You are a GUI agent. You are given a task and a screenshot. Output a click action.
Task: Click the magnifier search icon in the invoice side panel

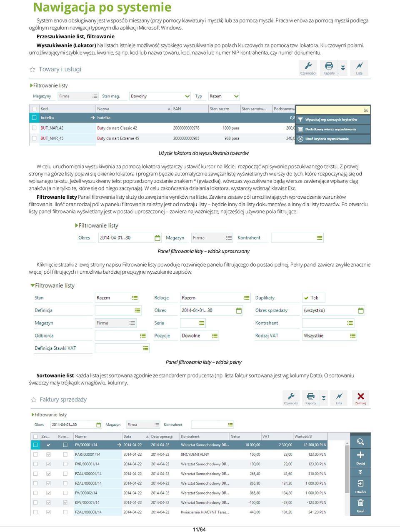pos(360,442)
